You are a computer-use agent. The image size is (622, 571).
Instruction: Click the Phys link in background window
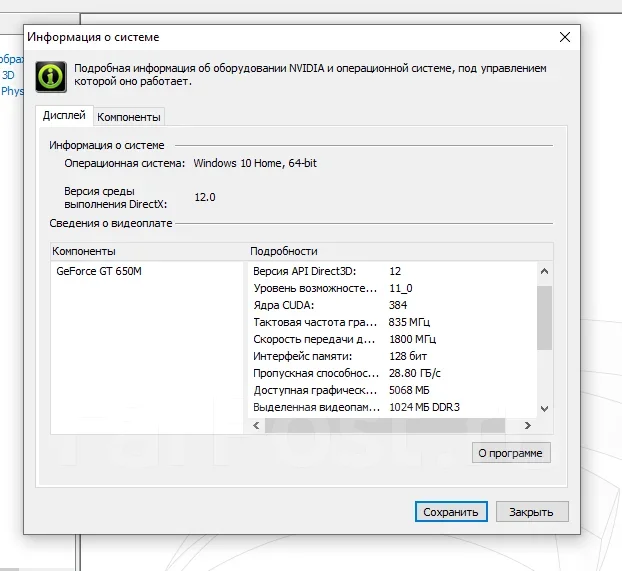12,91
